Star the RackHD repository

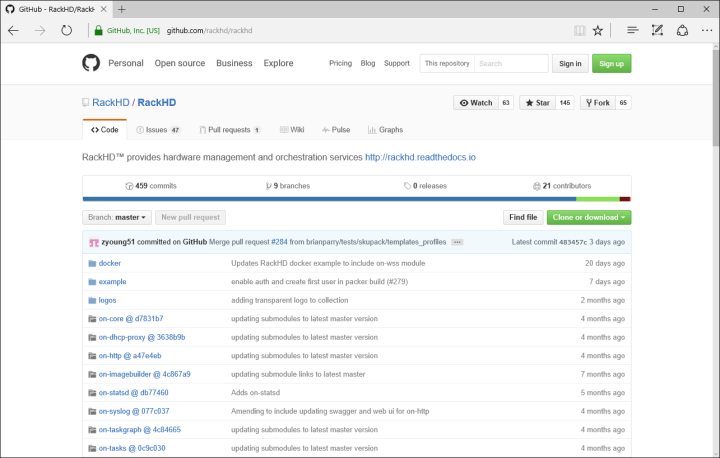coord(537,102)
